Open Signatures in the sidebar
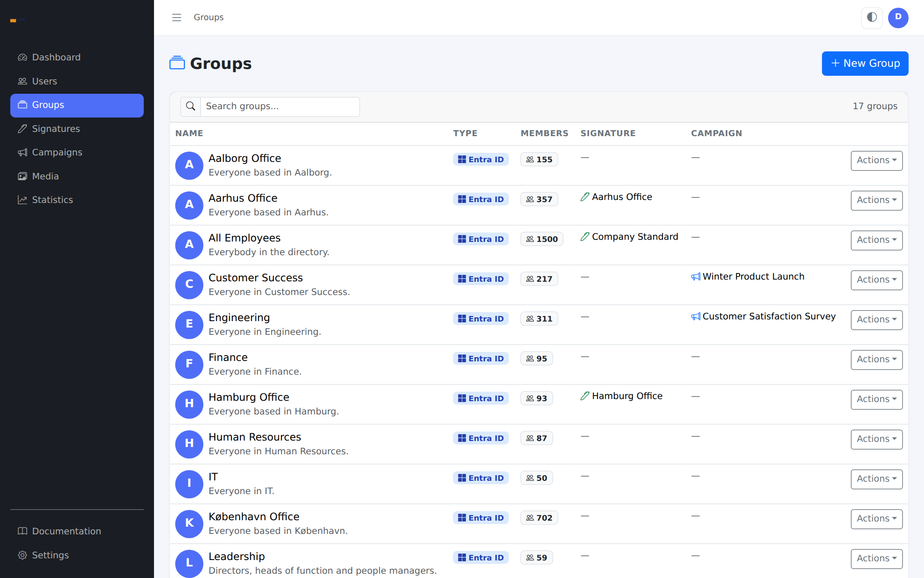This screenshot has height=578, width=924. pyautogui.click(x=77, y=129)
